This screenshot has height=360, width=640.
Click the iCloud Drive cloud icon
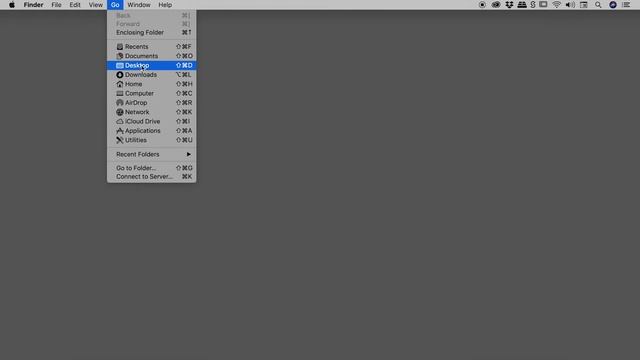[120, 122]
